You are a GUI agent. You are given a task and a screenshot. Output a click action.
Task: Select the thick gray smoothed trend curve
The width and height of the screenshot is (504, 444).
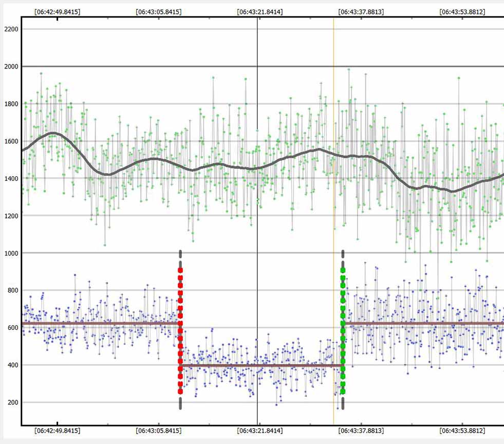tap(154, 159)
